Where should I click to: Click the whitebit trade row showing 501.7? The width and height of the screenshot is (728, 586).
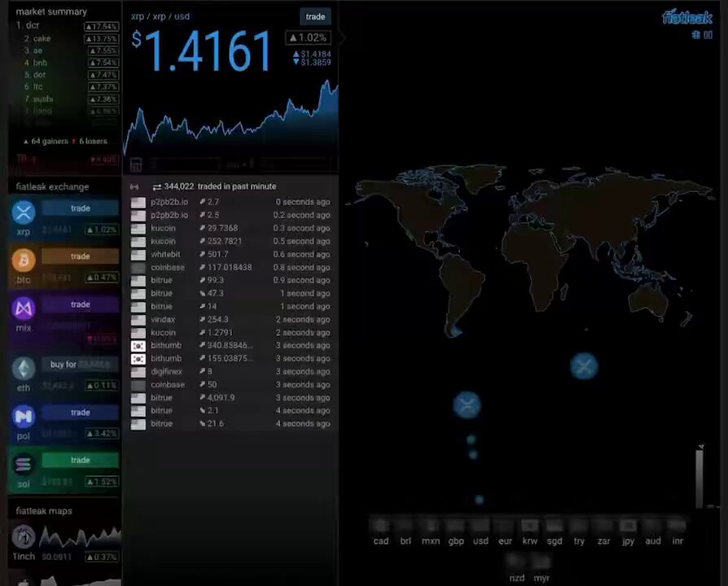(x=230, y=254)
